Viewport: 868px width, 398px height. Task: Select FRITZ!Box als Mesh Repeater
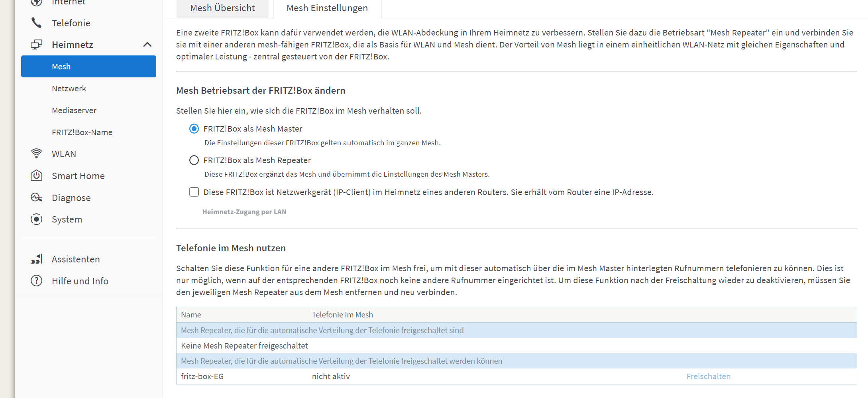tap(194, 160)
